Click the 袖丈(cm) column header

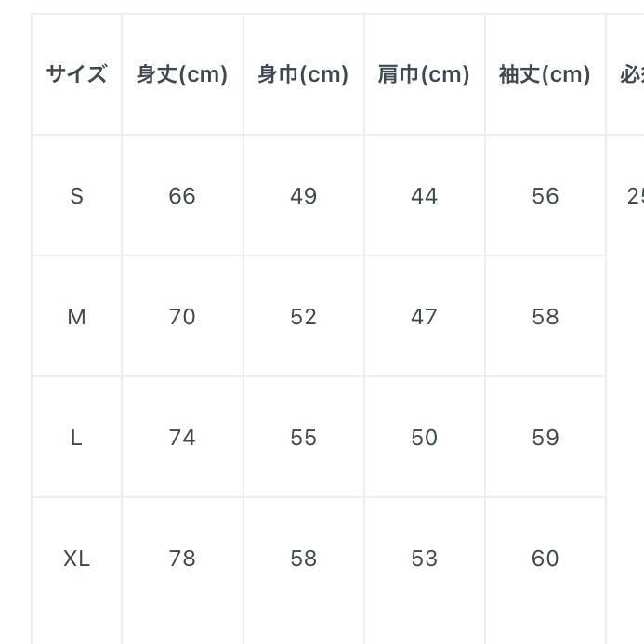click(x=545, y=74)
